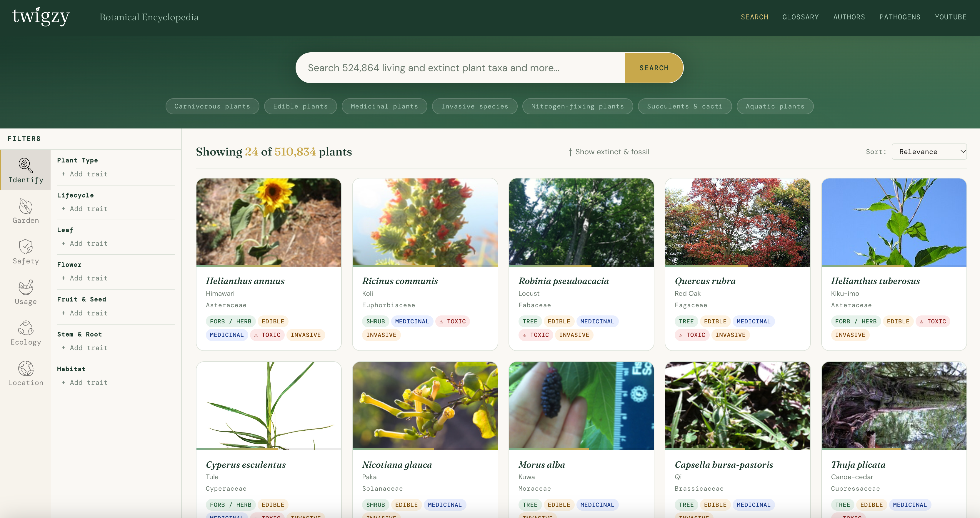The width and height of the screenshot is (980, 518).
Task: Open Thuja plicata title link
Action: tap(858, 465)
